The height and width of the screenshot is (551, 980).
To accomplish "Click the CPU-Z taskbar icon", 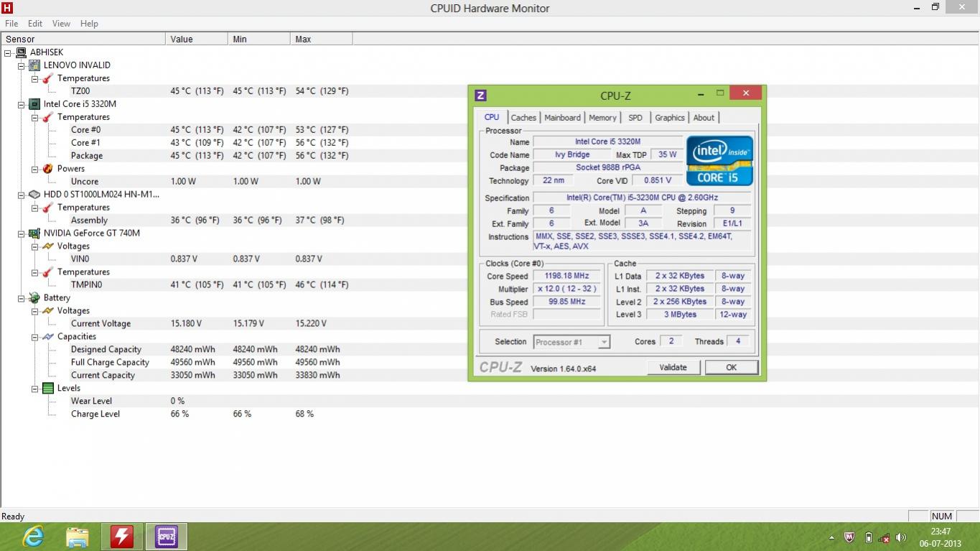I will 166,536.
